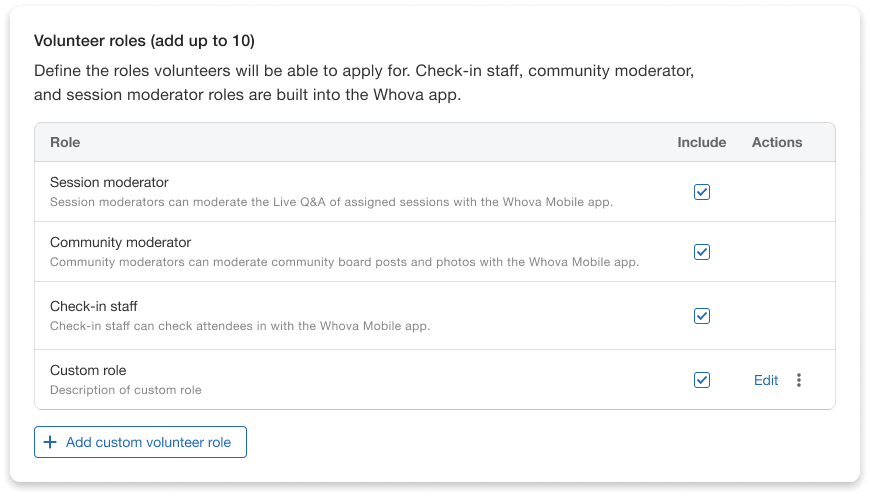870x496 pixels.
Task: Click the Include column header
Action: click(702, 143)
